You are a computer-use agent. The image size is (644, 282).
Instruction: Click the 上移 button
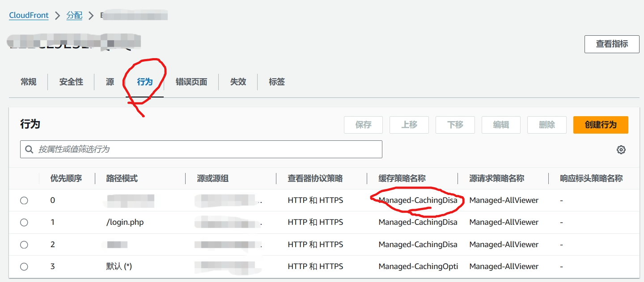tap(409, 125)
